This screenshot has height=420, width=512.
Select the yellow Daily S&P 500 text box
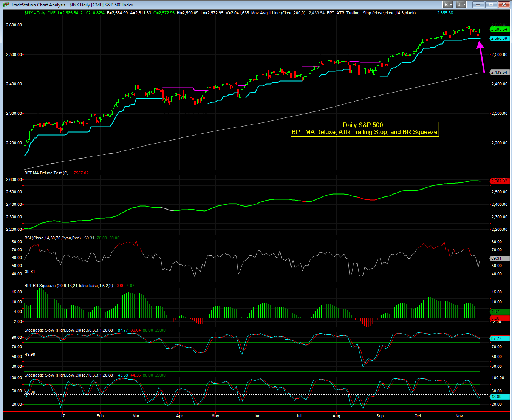[364, 129]
